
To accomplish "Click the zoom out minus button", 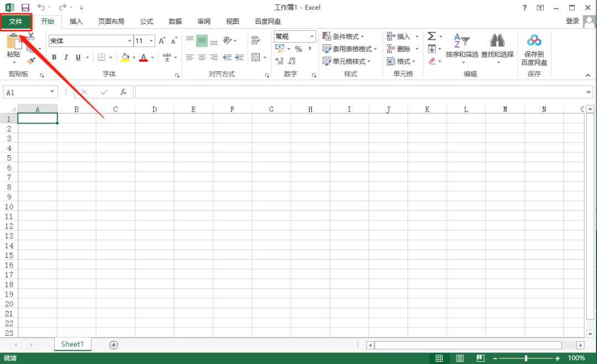I will click(495, 358).
